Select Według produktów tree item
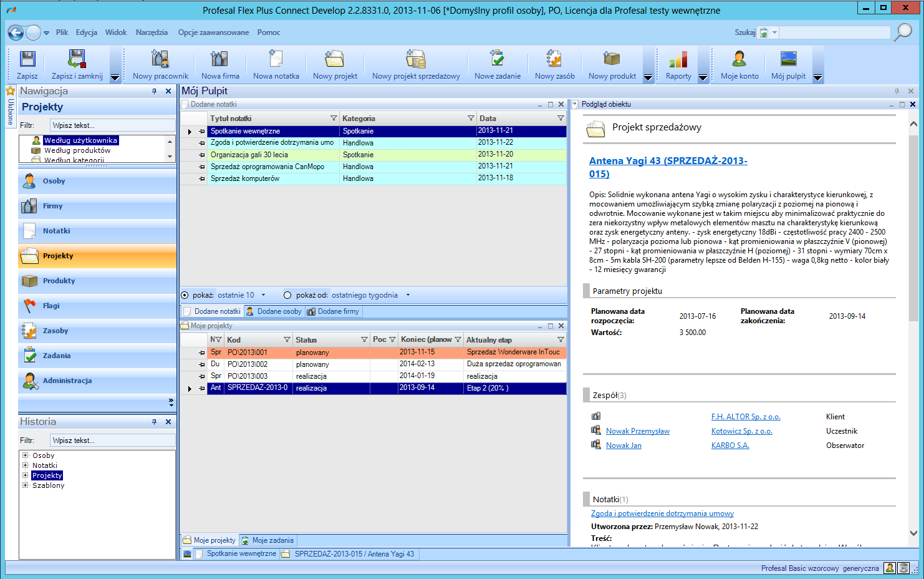This screenshot has height=579, width=924. (x=77, y=150)
